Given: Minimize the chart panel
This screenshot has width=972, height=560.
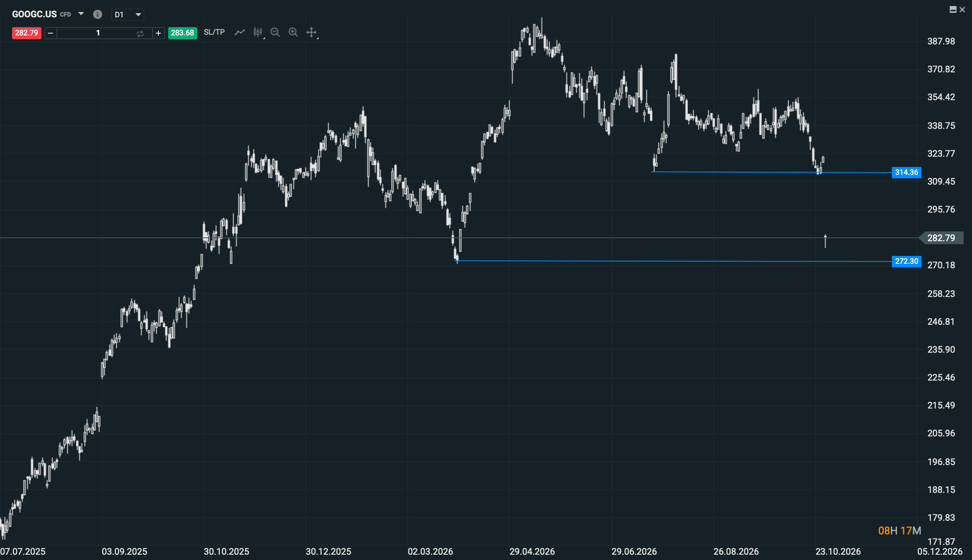Looking at the screenshot, I should (x=953, y=10).
